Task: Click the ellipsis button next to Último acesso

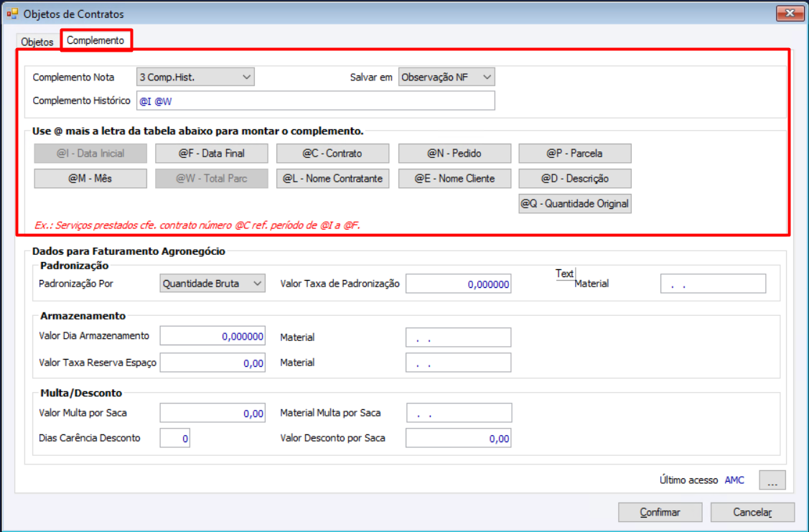Action: 772,480
